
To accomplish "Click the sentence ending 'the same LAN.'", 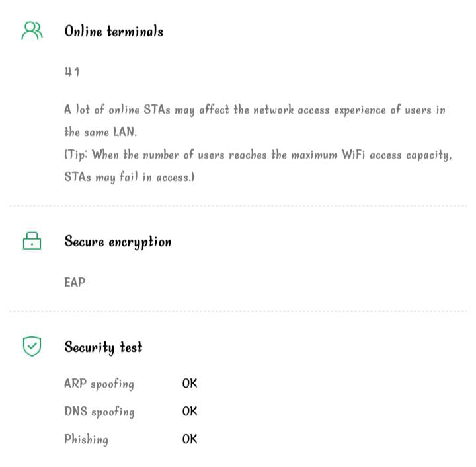I will (x=100, y=132).
